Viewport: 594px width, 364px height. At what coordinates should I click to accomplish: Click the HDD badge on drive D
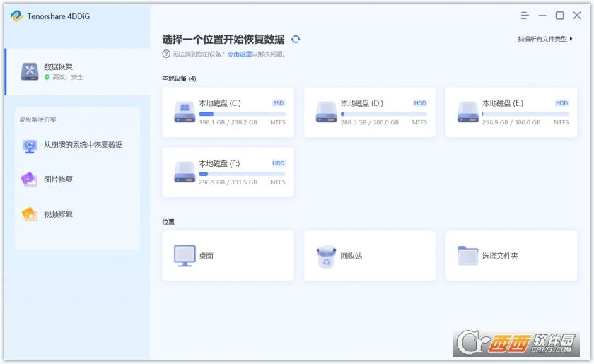[x=420, y=103]
